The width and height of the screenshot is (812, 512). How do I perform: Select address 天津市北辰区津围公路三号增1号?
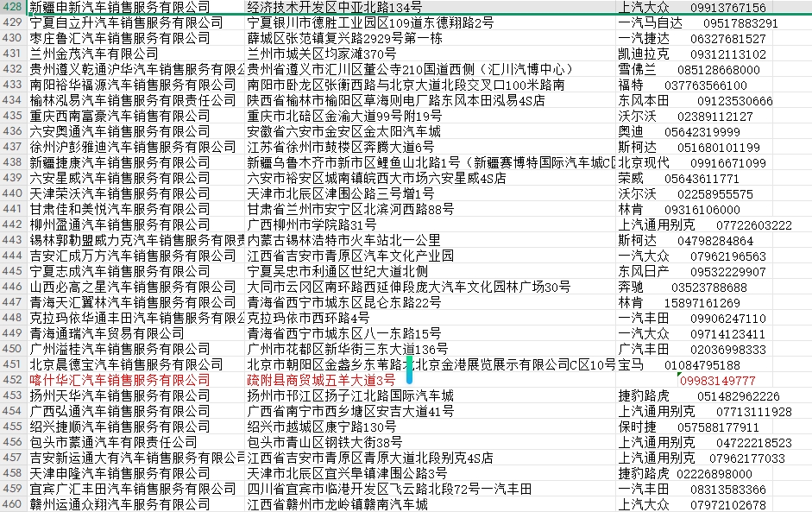[x=341, y=193]
